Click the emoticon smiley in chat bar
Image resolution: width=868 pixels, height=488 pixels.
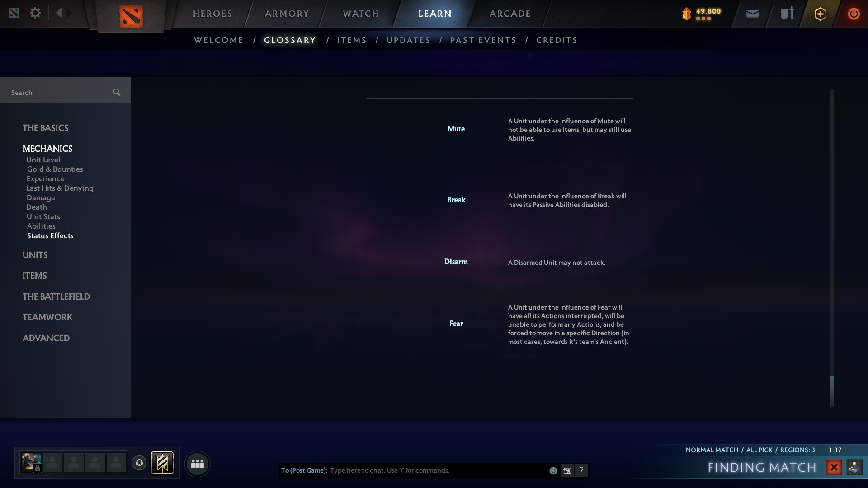(553, 471)
